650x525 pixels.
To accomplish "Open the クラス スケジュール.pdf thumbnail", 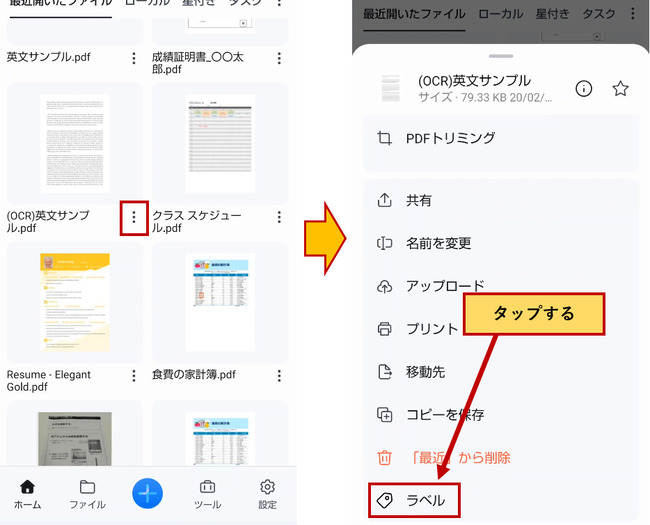I will [x=220, y=143].
